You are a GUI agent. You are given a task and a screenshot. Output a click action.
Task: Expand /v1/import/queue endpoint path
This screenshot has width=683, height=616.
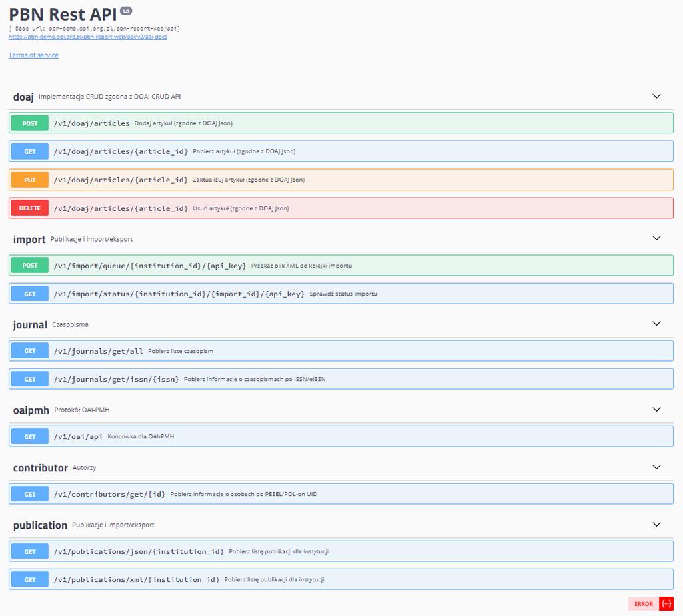[150, 266]
